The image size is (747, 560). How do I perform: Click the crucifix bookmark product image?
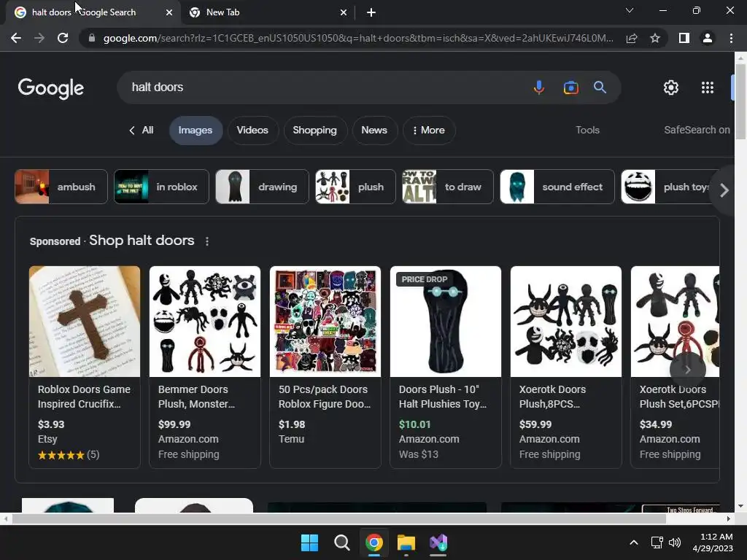pyautogui.click(x=85, y=322)
